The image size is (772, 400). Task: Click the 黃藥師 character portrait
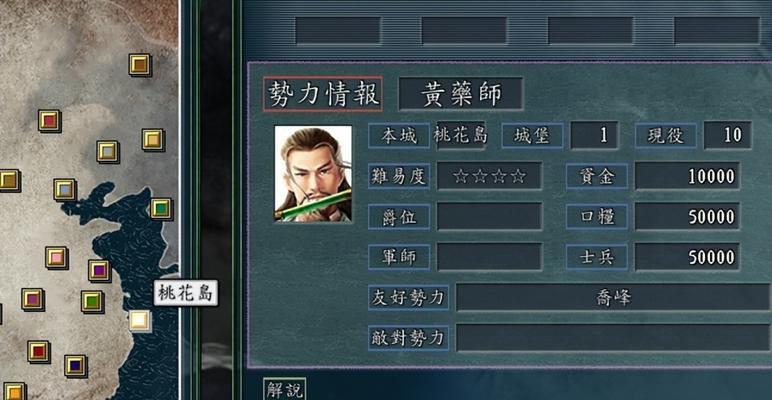point(313,173)
